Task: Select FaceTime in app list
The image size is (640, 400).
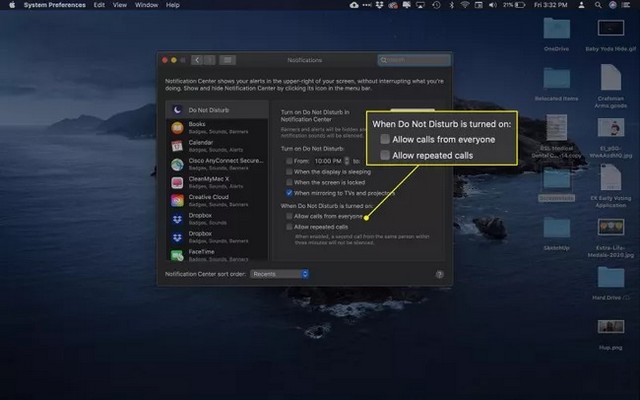Action: click(x=217, y=255)
